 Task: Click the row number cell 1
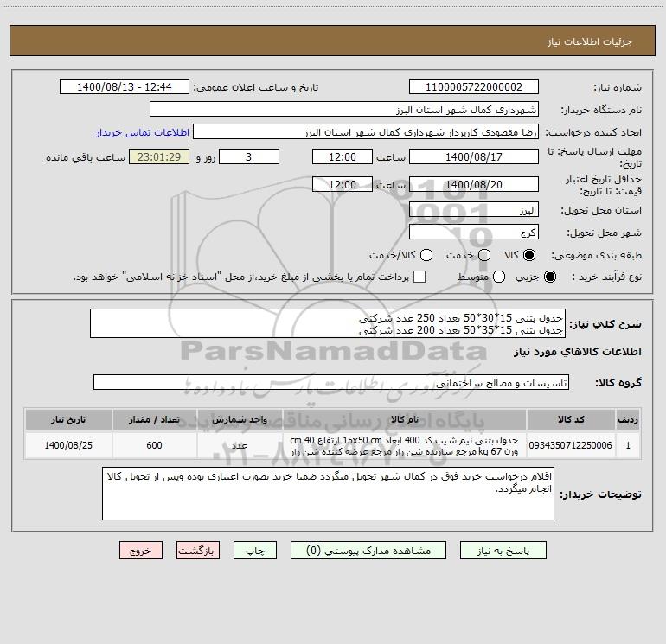click(628, 445)
